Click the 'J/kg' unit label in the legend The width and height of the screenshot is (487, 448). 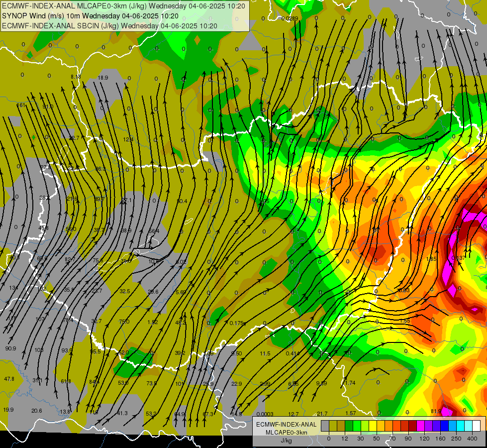tap(286, 441)
